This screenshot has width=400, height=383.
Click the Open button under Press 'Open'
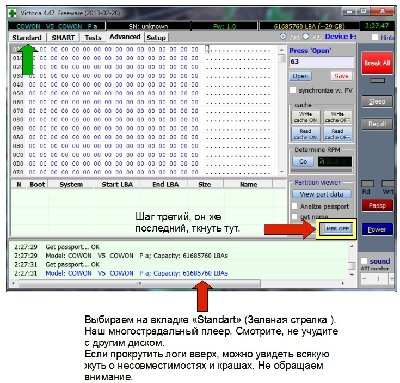click(300, 76)
